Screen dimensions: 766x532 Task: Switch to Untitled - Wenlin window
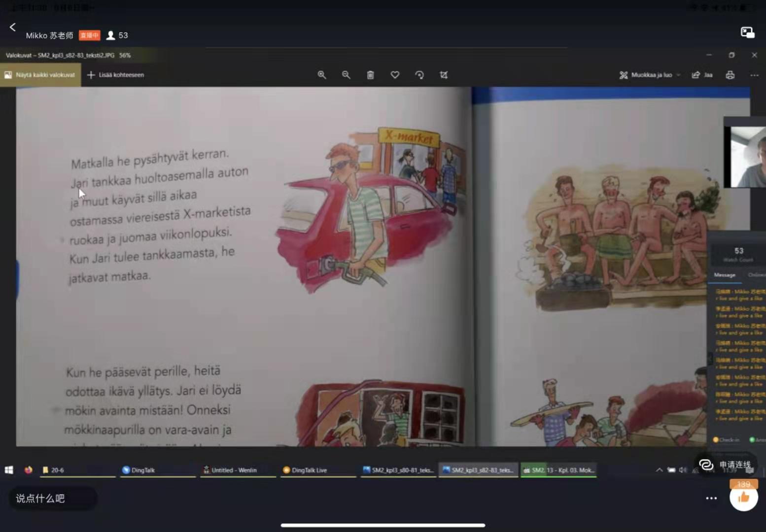coord(238,470)
